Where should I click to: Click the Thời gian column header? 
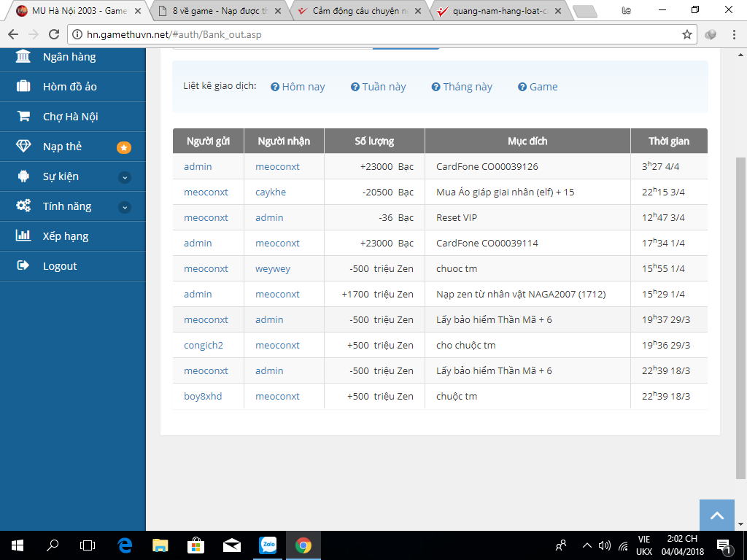668,141
